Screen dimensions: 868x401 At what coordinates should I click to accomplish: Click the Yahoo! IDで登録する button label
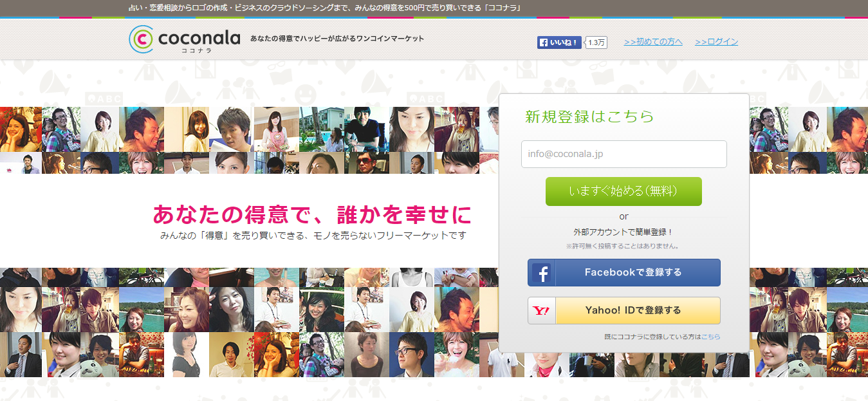click(633, 310)
